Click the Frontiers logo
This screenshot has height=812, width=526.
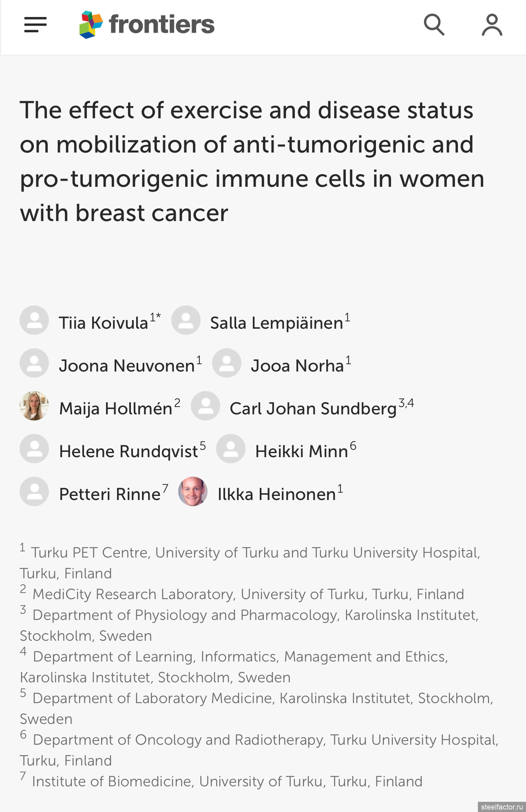(x=147, y=24)
